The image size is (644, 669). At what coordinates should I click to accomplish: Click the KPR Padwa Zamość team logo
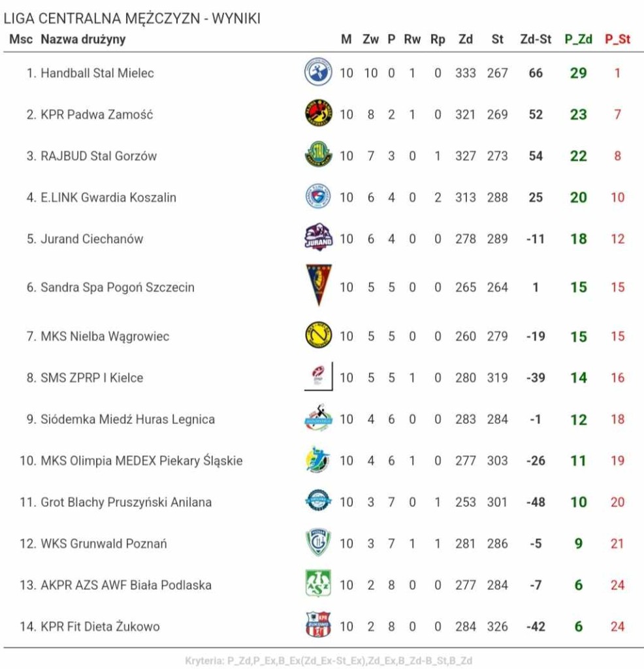pos(318,113)
